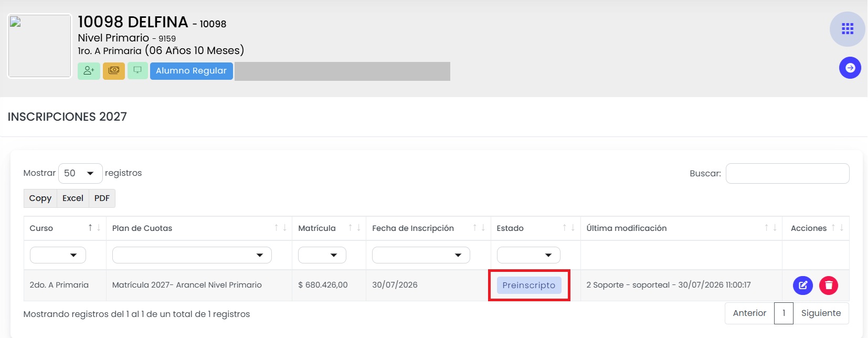
Task: Edit the 2do. A Primaria inscription
Action: pos(802,286)
